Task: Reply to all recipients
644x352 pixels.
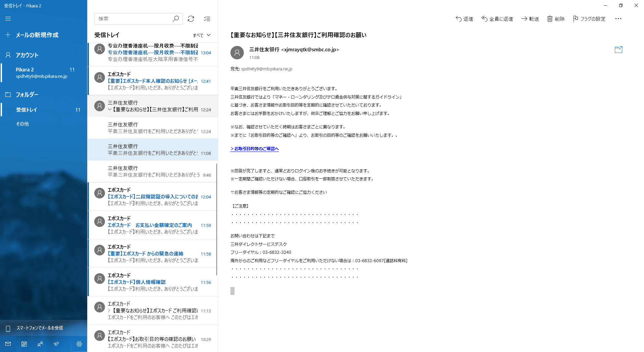Action: (x=497, y=19)
